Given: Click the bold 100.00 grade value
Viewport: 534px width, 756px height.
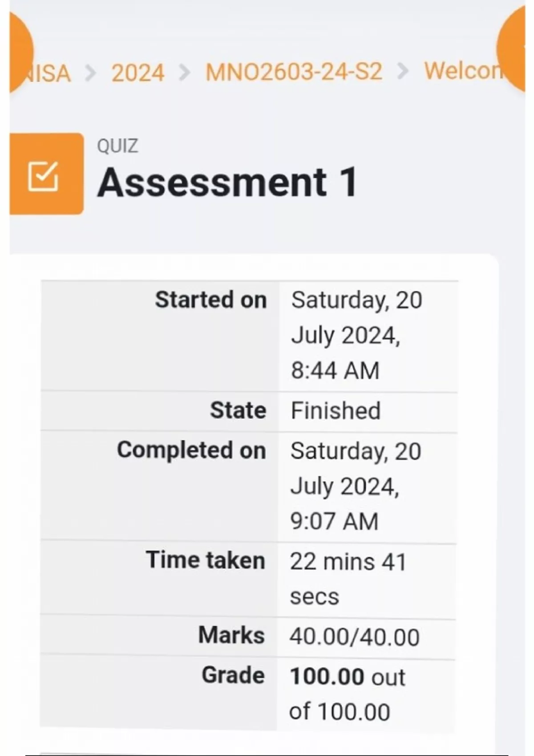Looking at the screenshot, I should tap(327, 676).
